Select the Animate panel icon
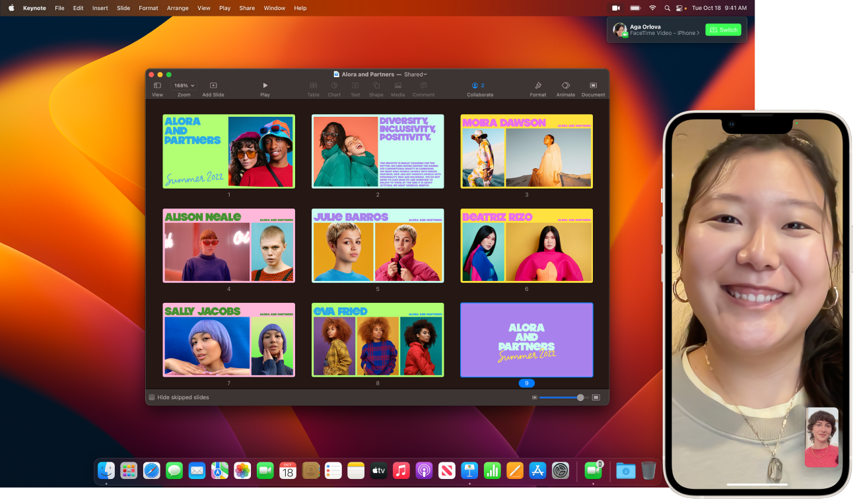Screen dimensions: 857x504 pos(565,86)
